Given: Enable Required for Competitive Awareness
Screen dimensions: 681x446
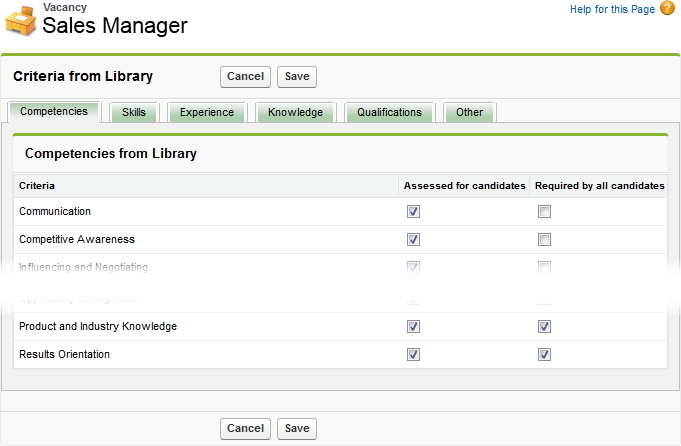Looking at the screenshot, I should coord(544,240).
